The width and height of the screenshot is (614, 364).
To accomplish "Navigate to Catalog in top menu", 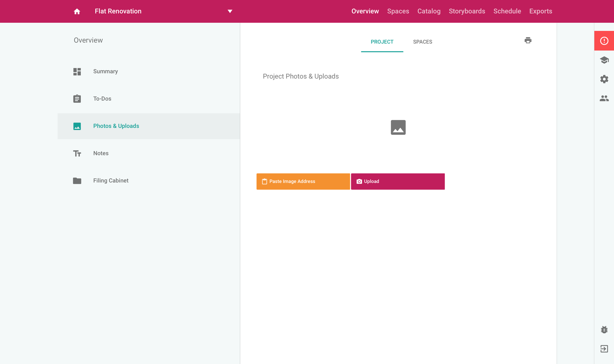I will [429, 11].
